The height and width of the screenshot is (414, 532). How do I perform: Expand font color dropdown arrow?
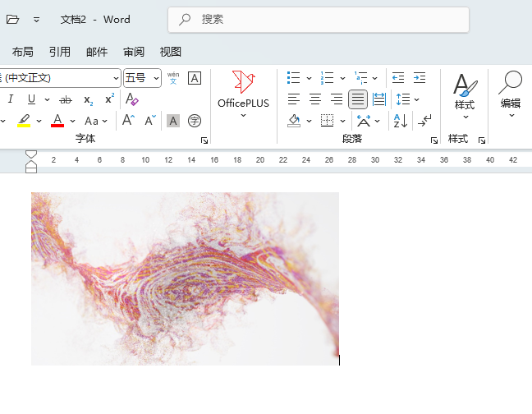click(x=72, y=121)
